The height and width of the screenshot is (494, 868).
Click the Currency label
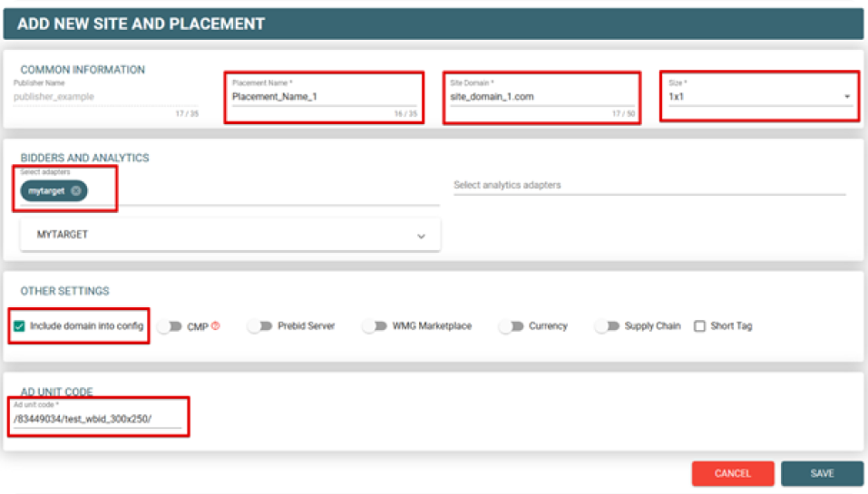click(x=548, y=325)
